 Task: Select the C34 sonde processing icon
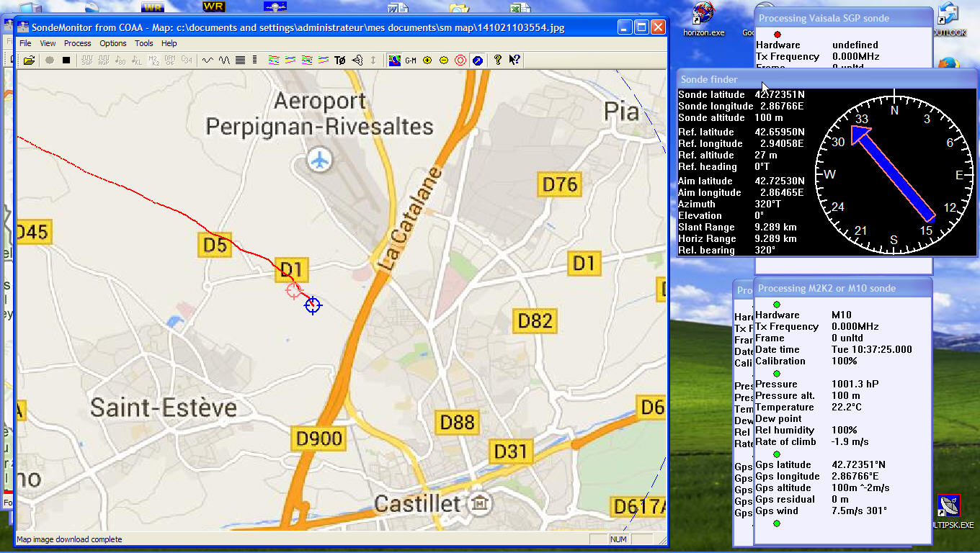187,60
